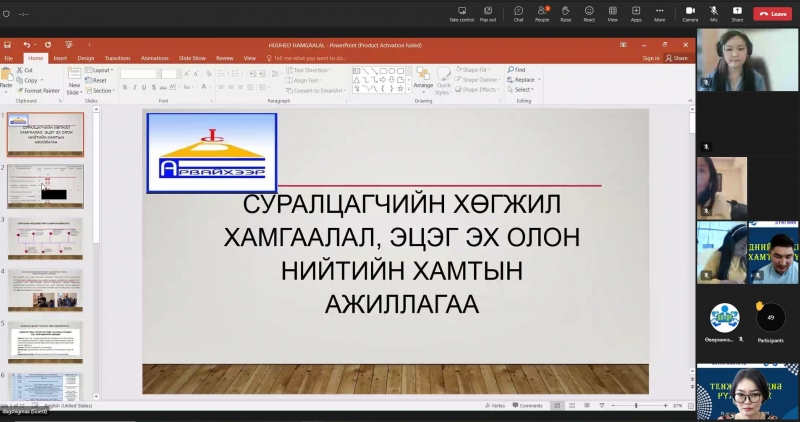Image resolution: width=800 pixels, height=422 pixels.
Task: Click the Share screen icon
Action: (x=737, y=13)
